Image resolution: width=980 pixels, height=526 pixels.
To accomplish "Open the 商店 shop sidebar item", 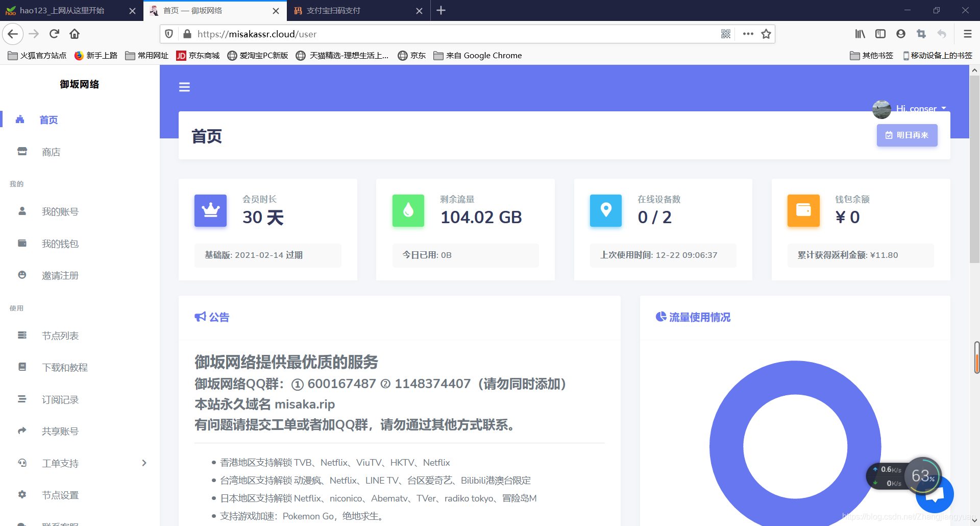I will [x=51, y=152].
